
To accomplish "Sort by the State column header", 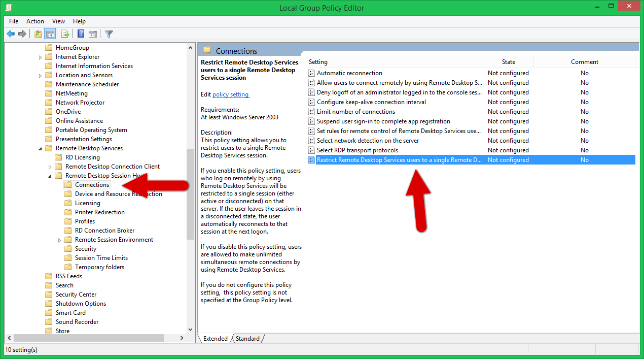I will 509,62.
